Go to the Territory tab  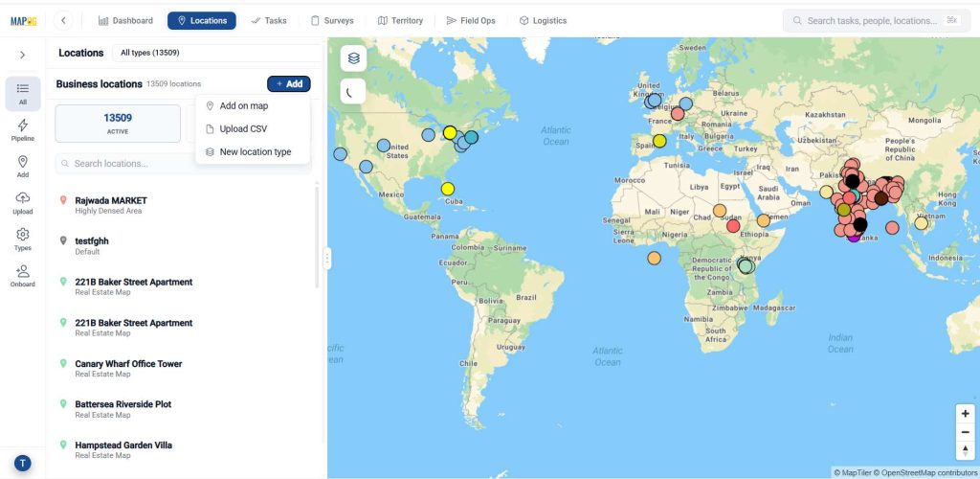400,21
